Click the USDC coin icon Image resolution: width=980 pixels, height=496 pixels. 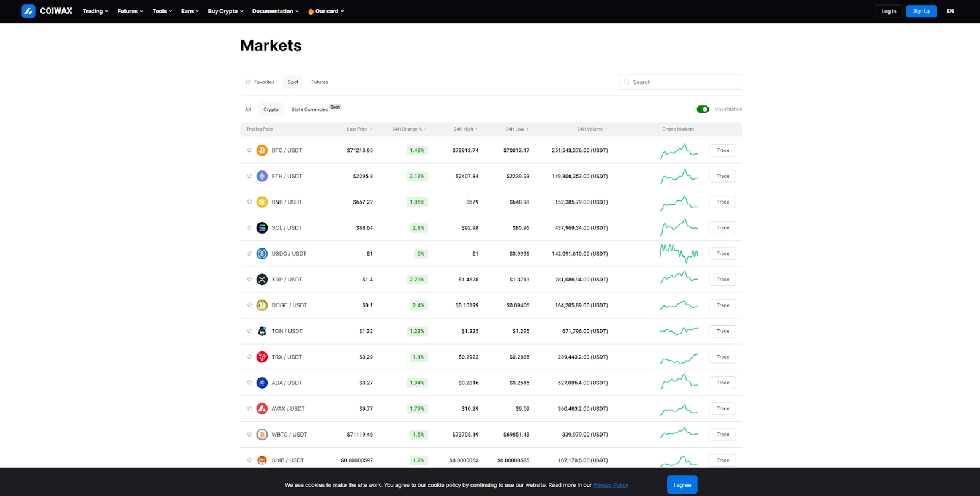pos(262,253)
